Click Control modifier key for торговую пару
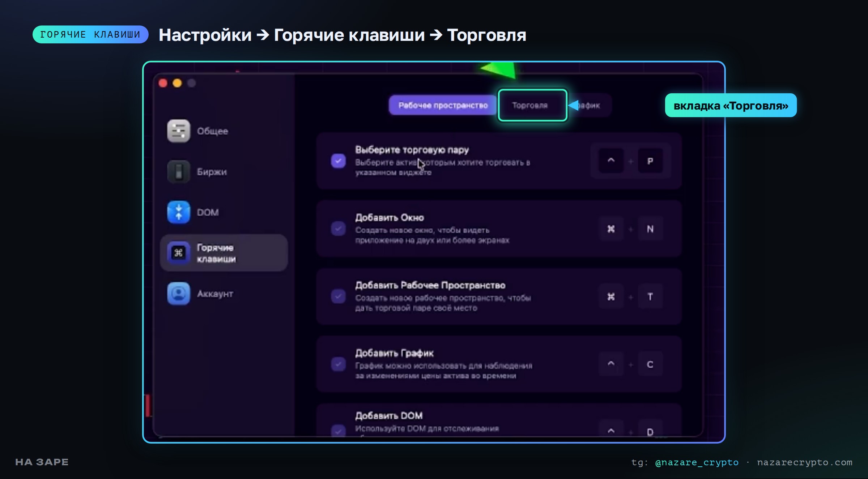Viewport: 868px width, 479px height. [x=611, y=161]
